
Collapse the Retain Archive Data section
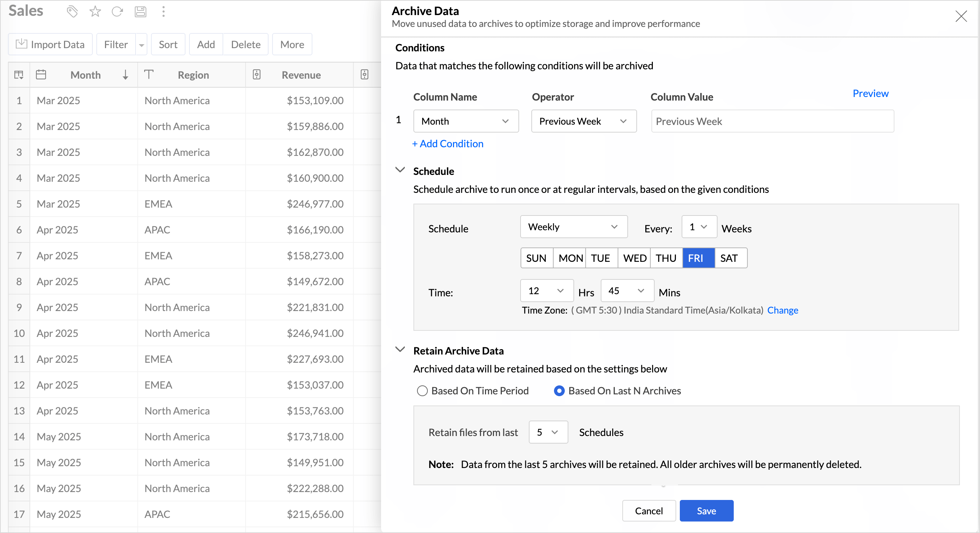pos(400,349)
